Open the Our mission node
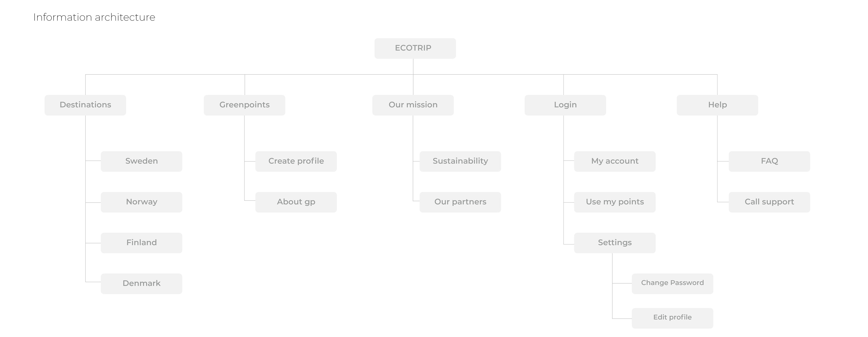Screen dimensions: 868x337 (413, 105)
